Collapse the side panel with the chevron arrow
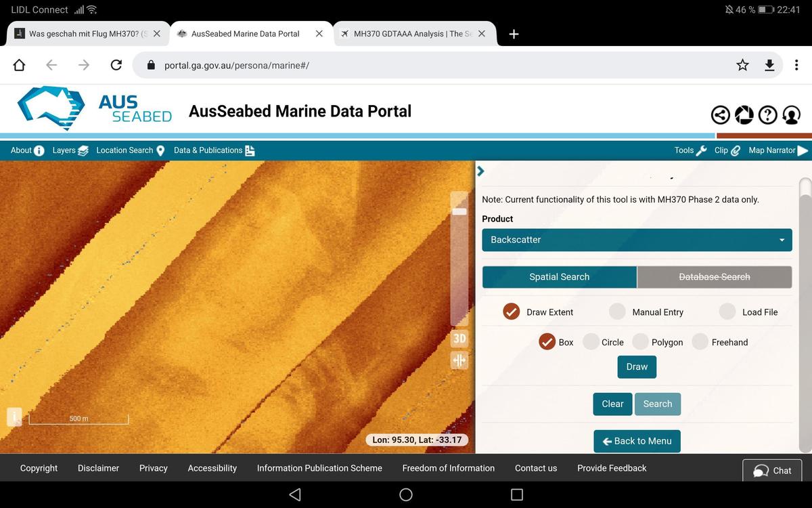Image resolution: width=812 pixels, height=508 pixels. [x=481, y=171]
